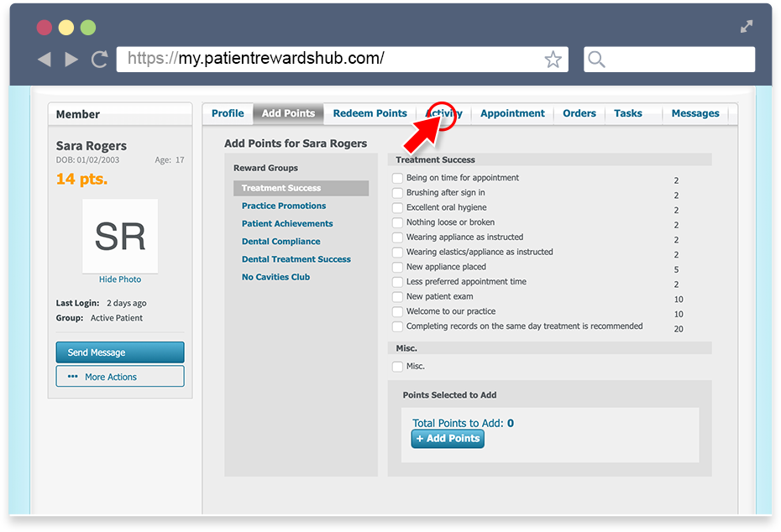Open the Messages tab

(695, 113)
